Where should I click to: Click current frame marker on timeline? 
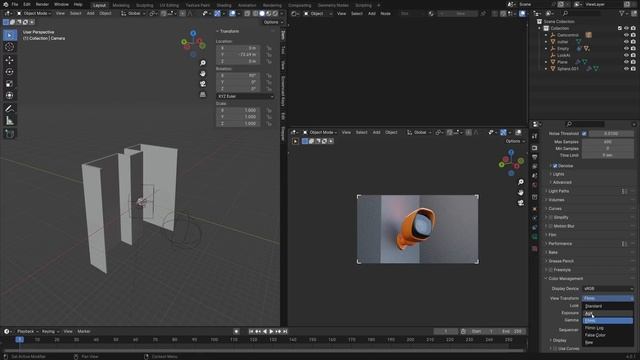pos(19,340)
